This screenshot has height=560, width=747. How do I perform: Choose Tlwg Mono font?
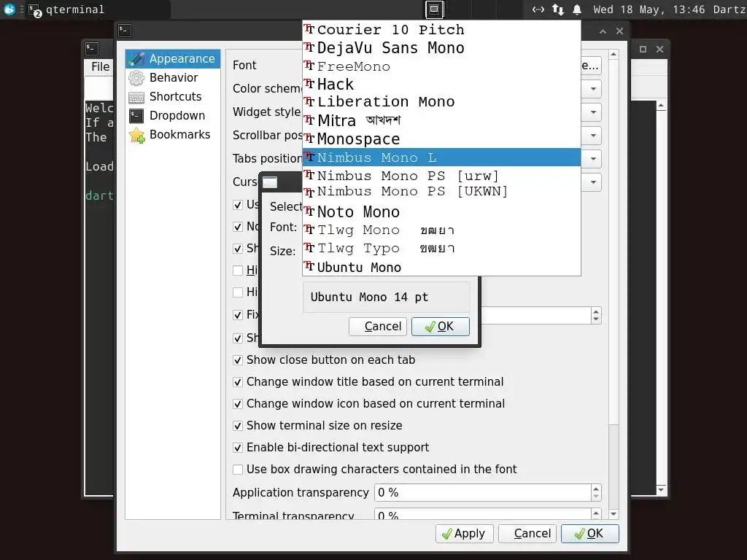click(441, 230)
